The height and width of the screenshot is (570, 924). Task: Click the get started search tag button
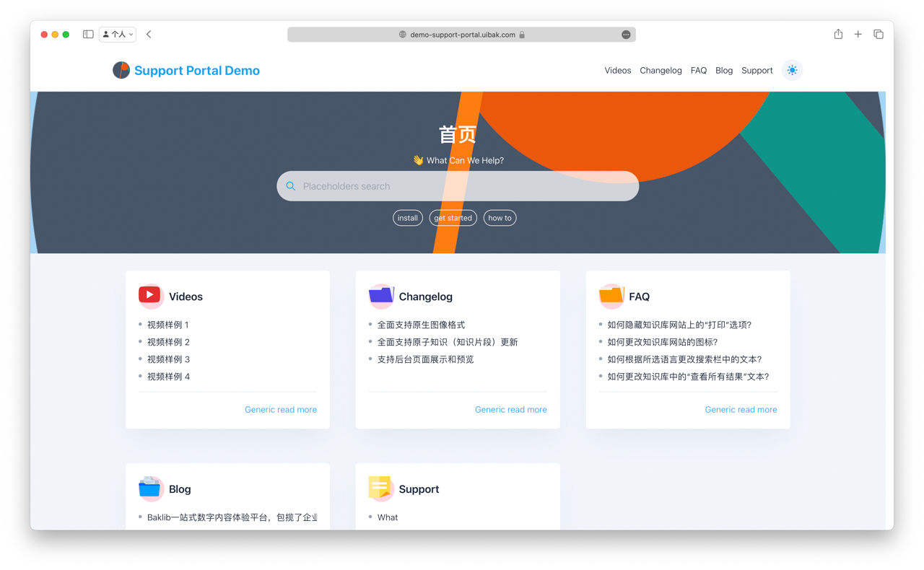[x=453, y=217]
